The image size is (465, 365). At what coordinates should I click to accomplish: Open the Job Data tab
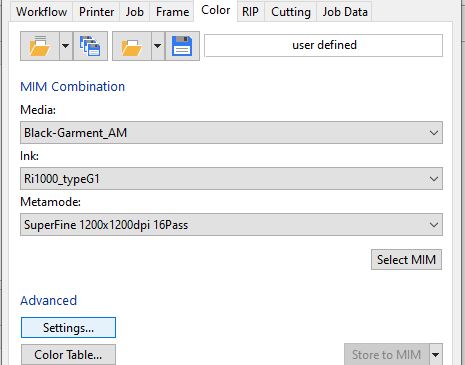[x=345, y=12]
